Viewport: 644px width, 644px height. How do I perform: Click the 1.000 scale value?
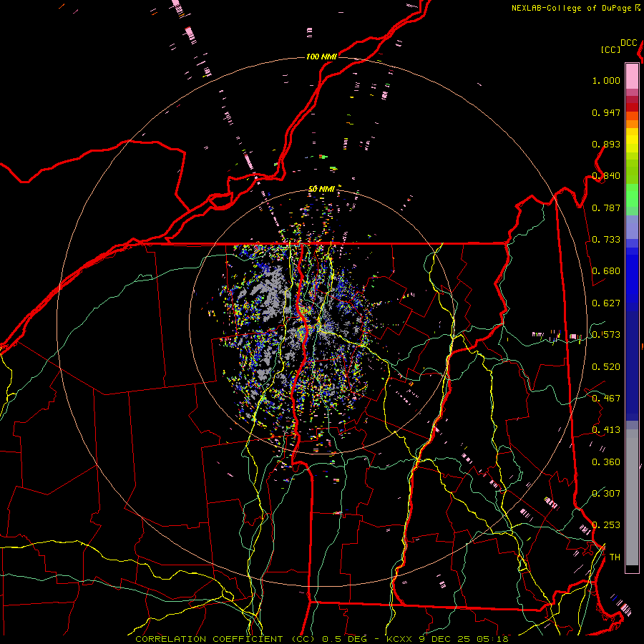pyautogui.click(x=606, y=80)
